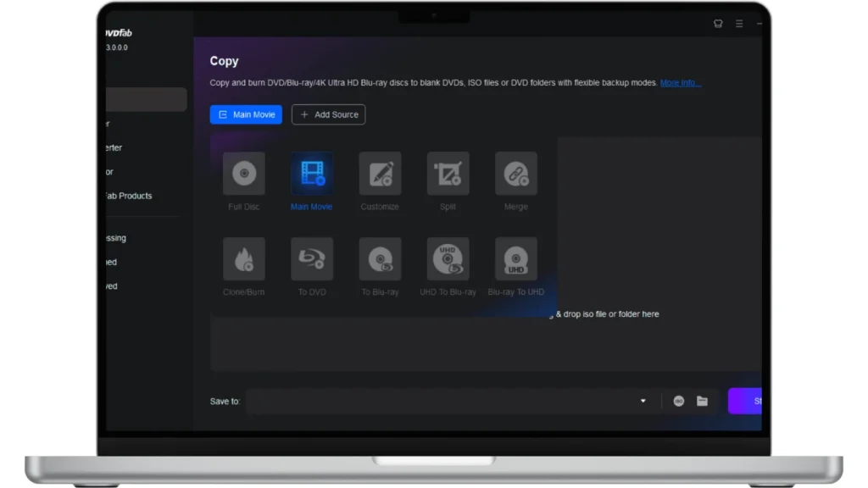868x488 pixels.
Task: Expand the Save to dropdown arrow
Action: click(643, 402)
